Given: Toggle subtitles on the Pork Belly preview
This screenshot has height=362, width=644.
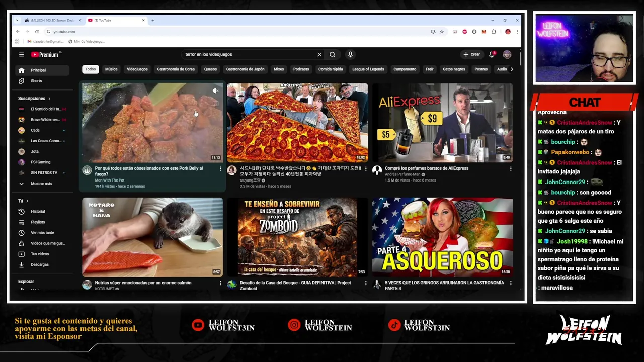Looking at the screenshot, I should click(x=215, y=103).
